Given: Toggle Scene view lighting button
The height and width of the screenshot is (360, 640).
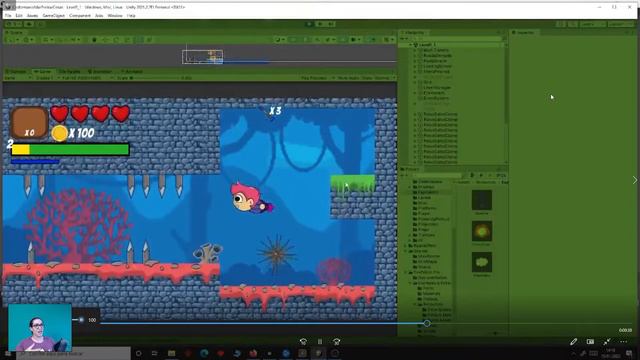Looking at the screenshot, I should pos(307,40).
